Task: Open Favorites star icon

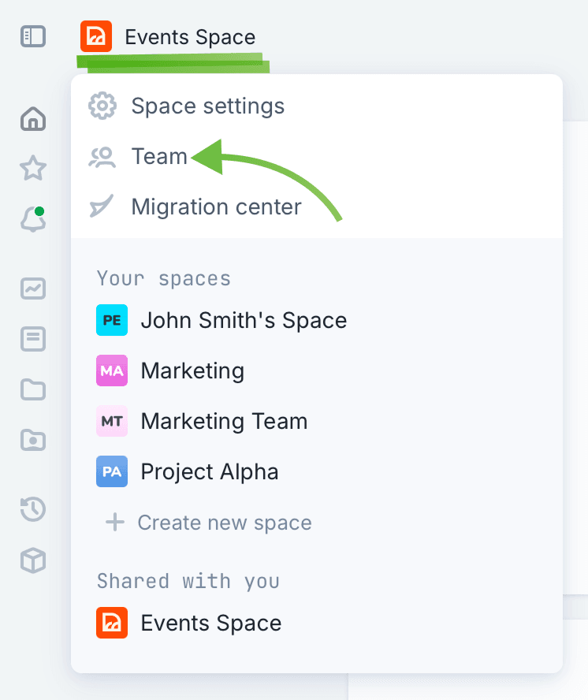Action: (33, 168)
